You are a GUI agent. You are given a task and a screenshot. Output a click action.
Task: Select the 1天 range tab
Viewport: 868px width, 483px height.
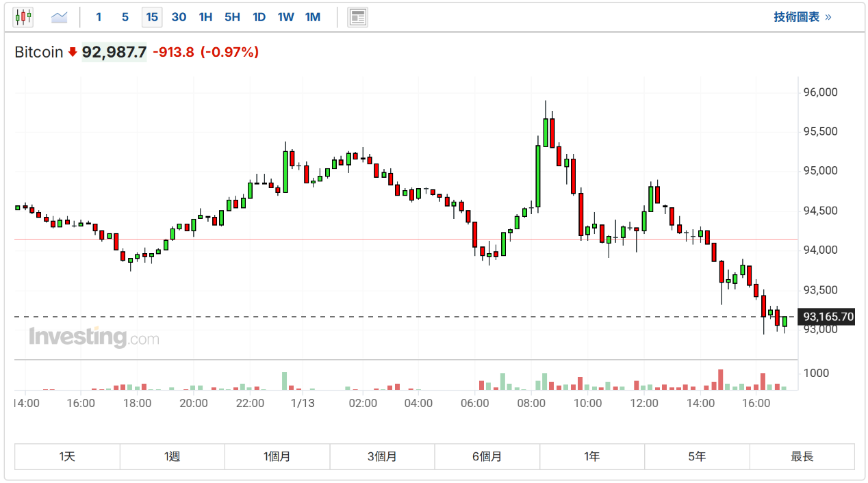[x=67, y=456]
